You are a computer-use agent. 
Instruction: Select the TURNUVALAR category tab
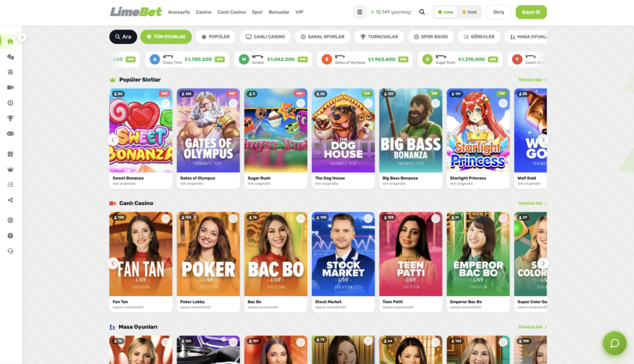[380, 37]
